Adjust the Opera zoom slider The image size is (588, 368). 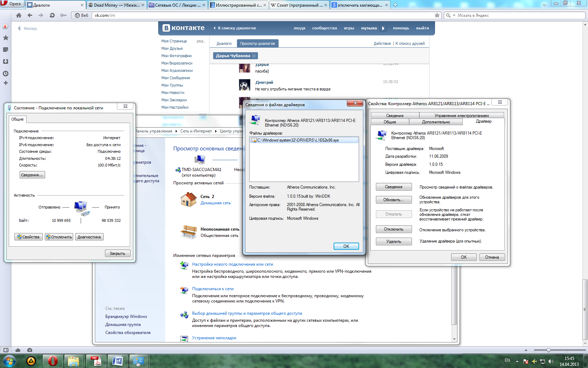tap(548, 350)
